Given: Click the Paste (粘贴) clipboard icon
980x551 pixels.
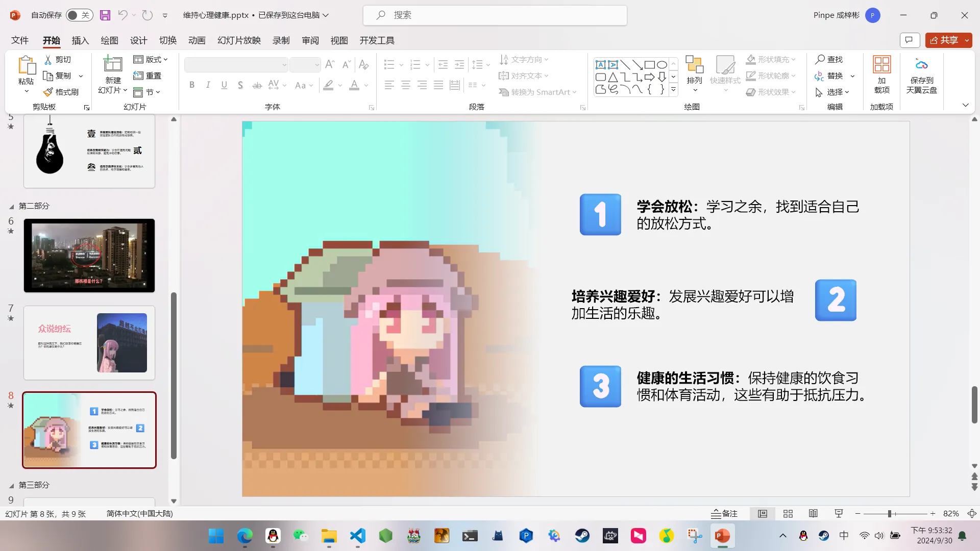Looking at the screenshot, I should click(26, 65).
